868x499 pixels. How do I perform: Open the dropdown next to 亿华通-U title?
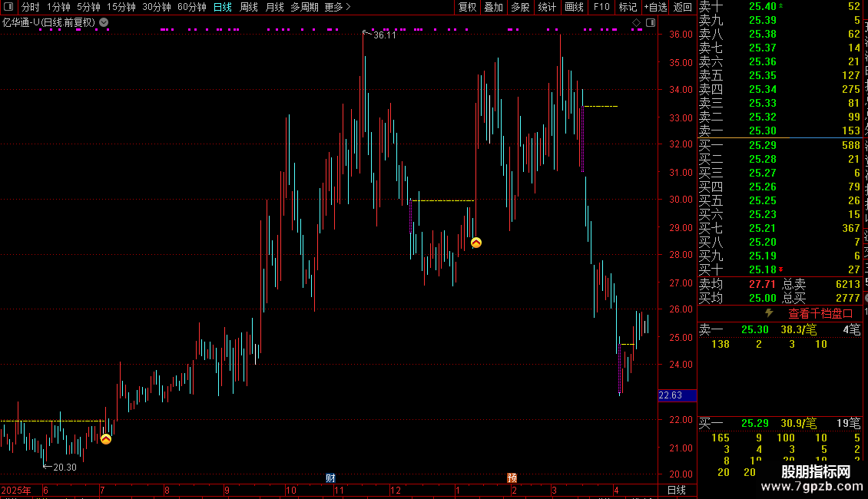(104, 23)
